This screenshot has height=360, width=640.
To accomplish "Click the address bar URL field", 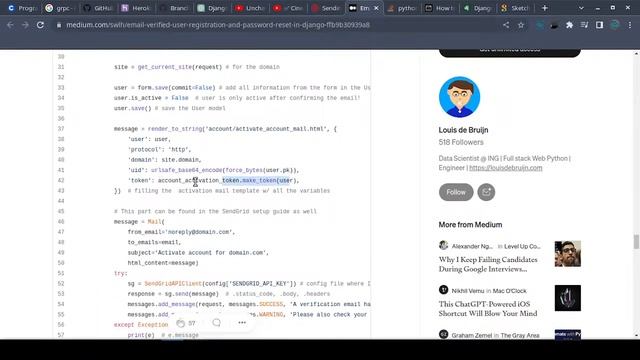I will (x=218, y=25).
